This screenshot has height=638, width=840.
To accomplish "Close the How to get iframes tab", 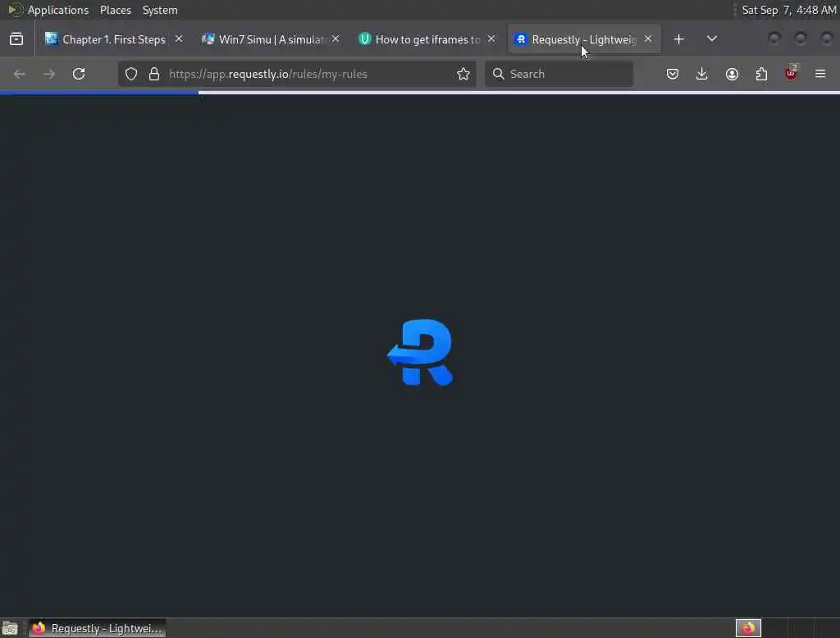I will [x=491, y=39].
